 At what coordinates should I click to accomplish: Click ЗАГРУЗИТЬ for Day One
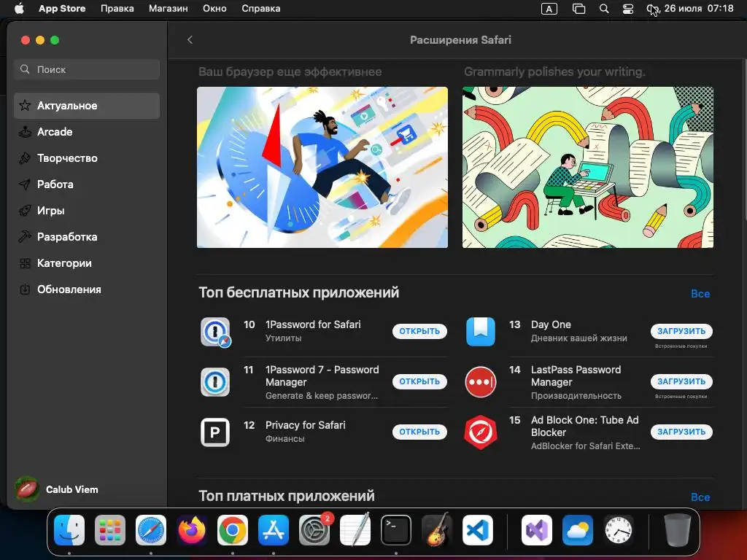click(x=681, y=332)
